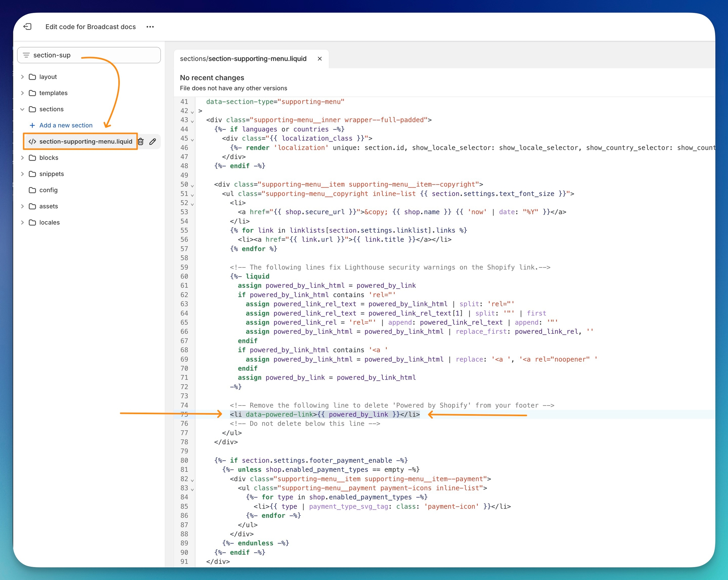Open the three-dot more actions menu
728x580 pixels.
tap(150, 27)
